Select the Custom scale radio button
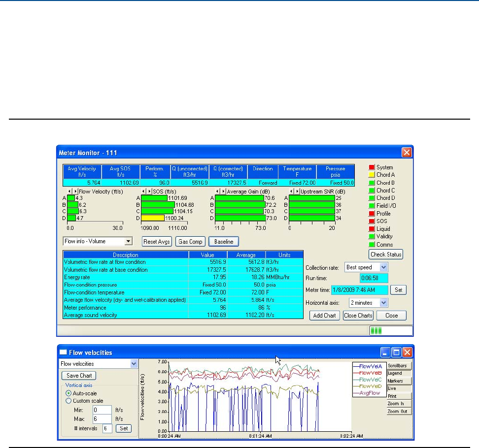Viewport: 479px width, 448px height. tap(69, 401)
